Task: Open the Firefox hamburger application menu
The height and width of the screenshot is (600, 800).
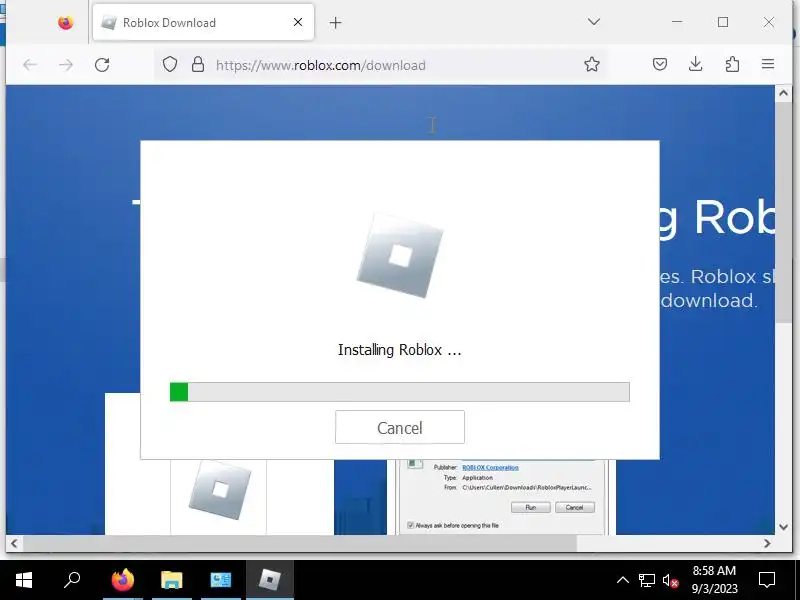Action: click(768, 64)
